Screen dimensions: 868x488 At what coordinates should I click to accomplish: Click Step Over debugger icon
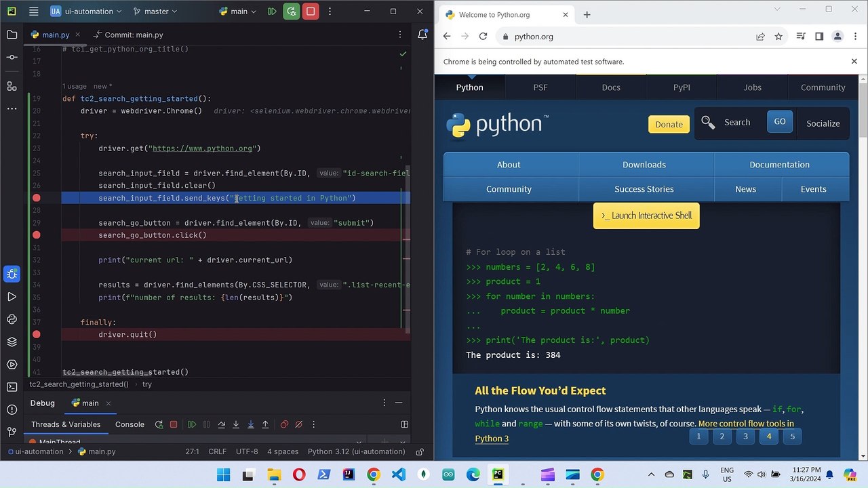point(221,424)
